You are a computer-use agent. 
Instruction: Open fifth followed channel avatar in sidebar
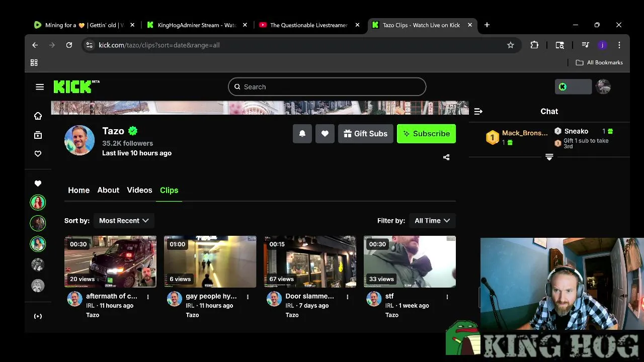coord(38,286)
